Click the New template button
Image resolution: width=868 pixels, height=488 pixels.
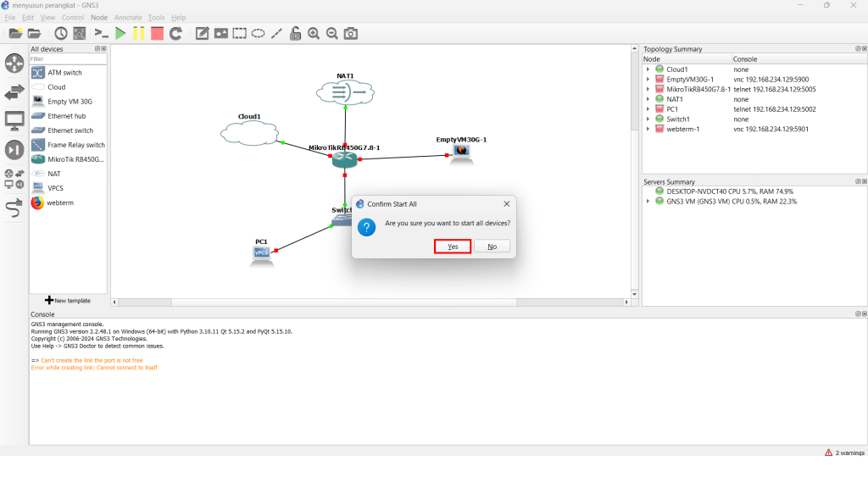point(68,301)
